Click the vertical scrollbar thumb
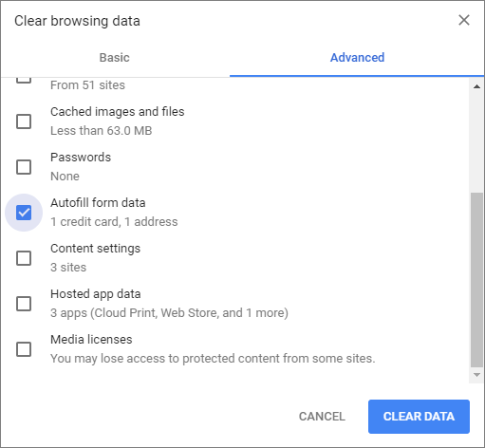 476,280
